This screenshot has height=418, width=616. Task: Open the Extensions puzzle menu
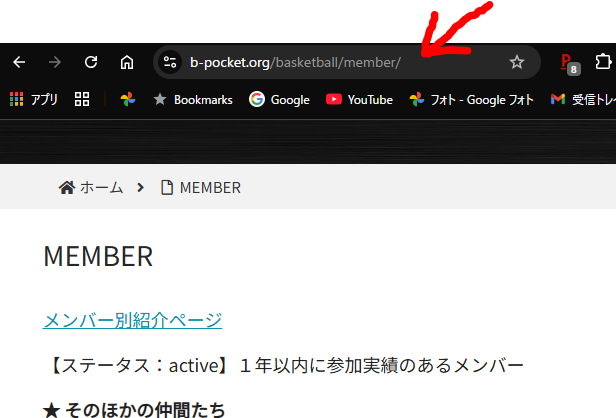click(x=603, y=62)
